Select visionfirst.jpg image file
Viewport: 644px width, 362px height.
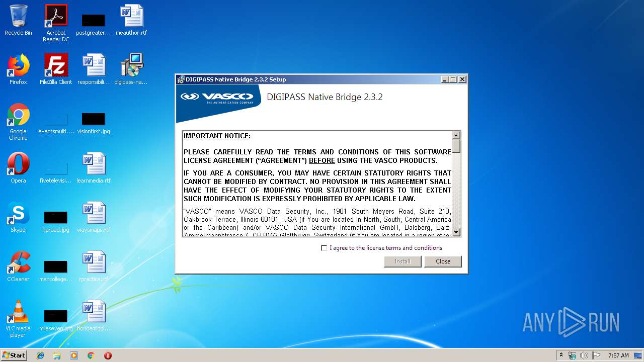(x=94, y=124)
